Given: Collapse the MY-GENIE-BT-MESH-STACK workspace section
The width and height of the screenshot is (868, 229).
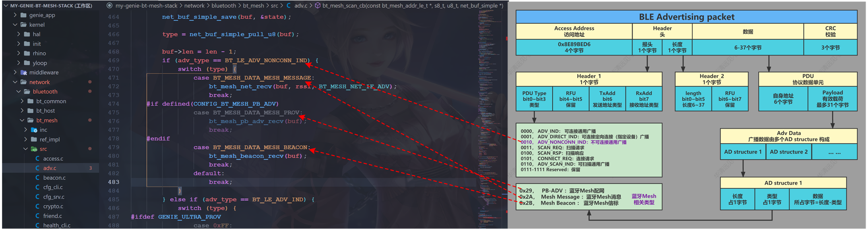Looking at the screenshot, I should pos(6,6).
